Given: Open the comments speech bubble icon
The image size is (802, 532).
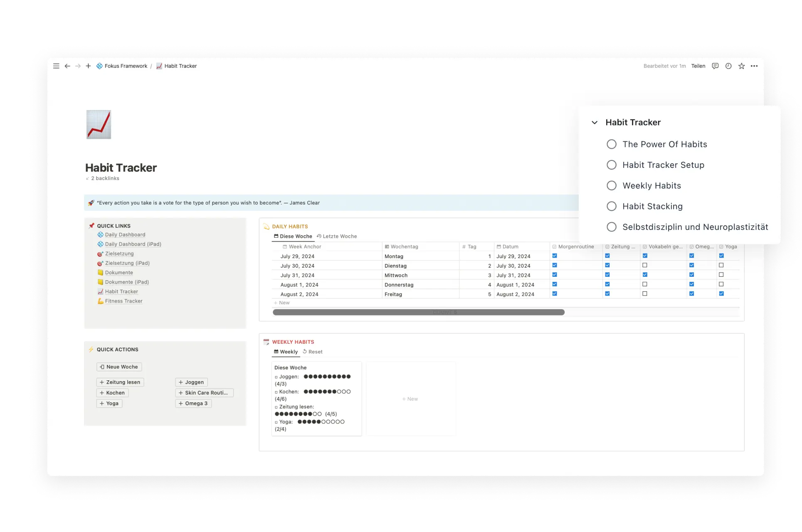Looking at the screenshot, I should coord(715,66).
